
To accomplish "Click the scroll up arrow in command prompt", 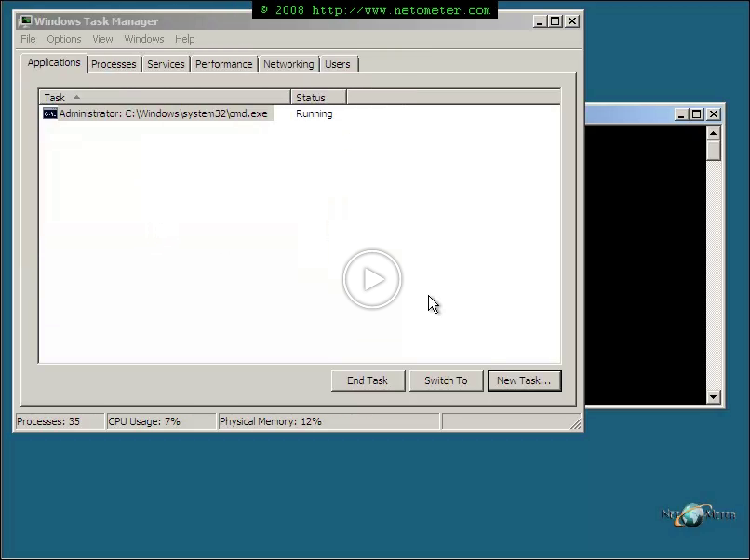I will (713, 133).
